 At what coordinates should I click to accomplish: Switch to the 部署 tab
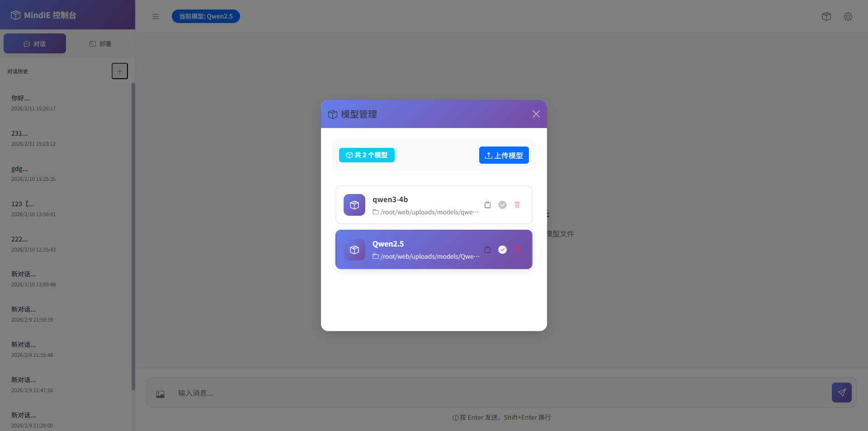point(100,44)
